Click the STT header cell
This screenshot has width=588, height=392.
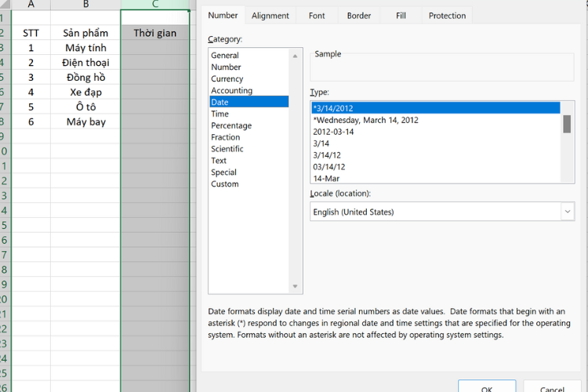pos(31,33)
